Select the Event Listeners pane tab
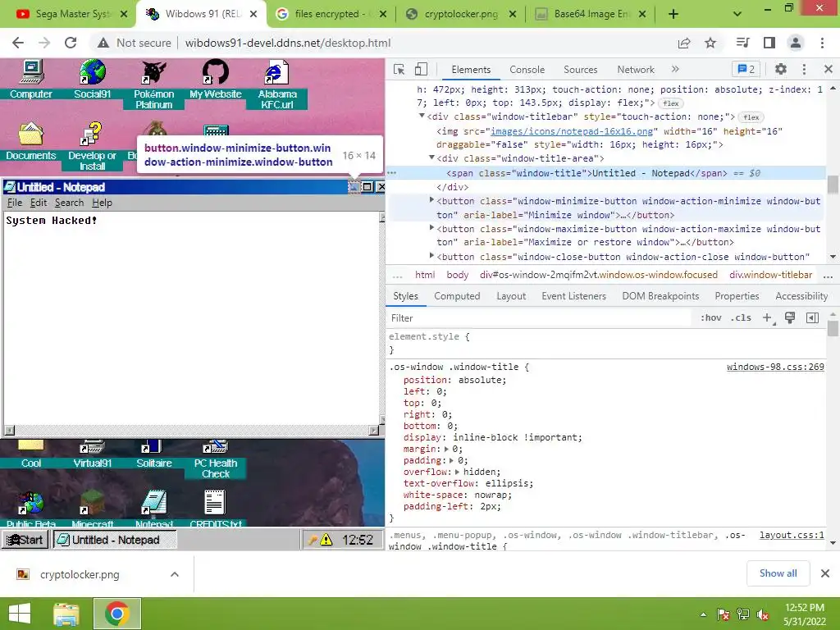The image size is (840, 630). pyautogui.click(x=573, y=296)
